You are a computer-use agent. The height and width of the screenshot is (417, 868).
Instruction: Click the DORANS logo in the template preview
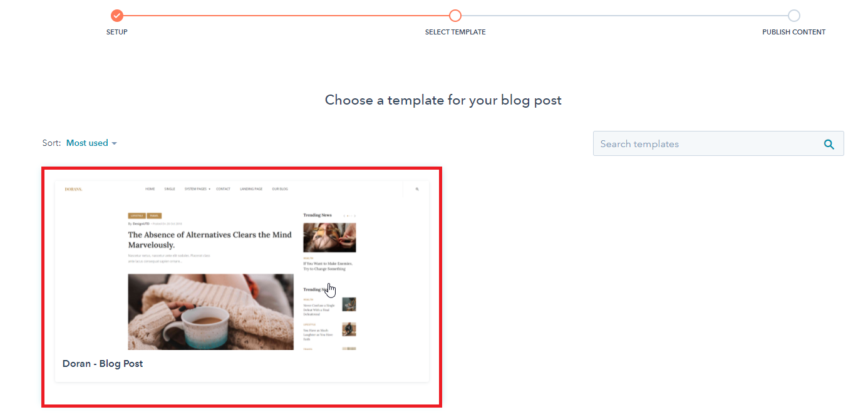73,189
